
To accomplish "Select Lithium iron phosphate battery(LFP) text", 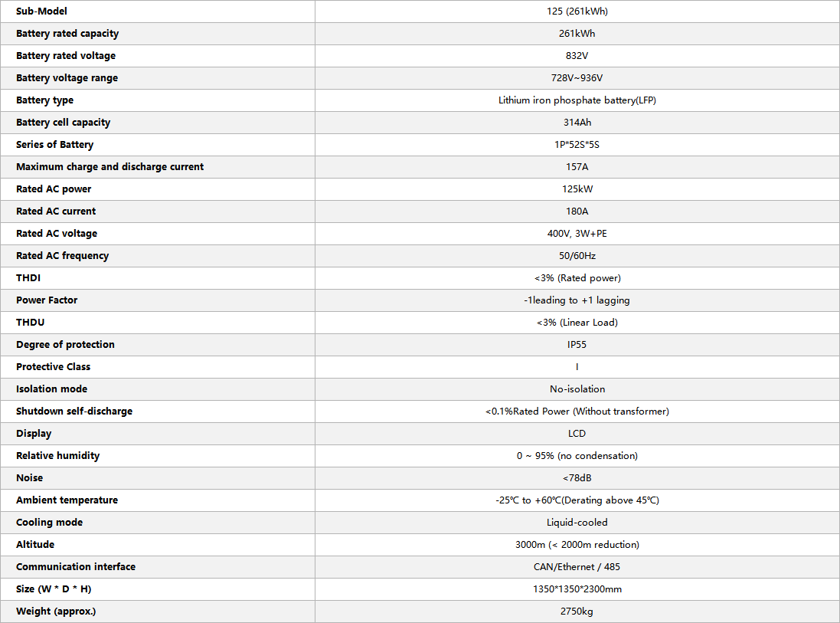I will [577, 100].
